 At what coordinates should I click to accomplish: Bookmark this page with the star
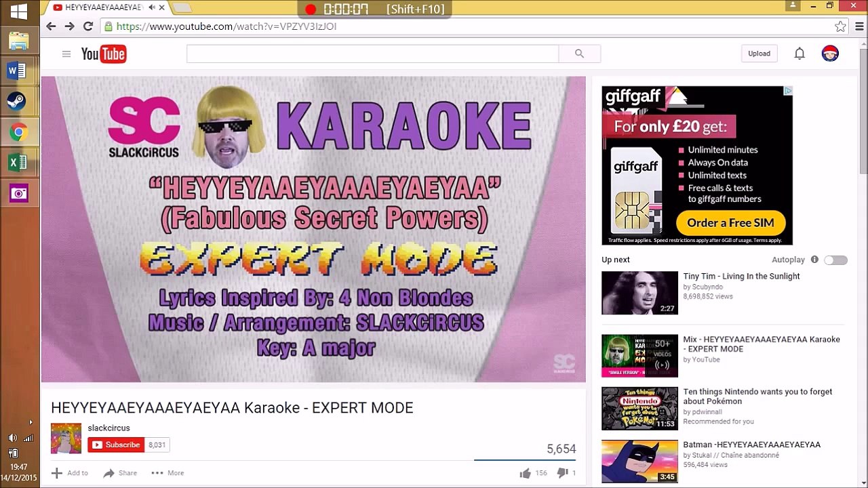click(x=840, y=26)
